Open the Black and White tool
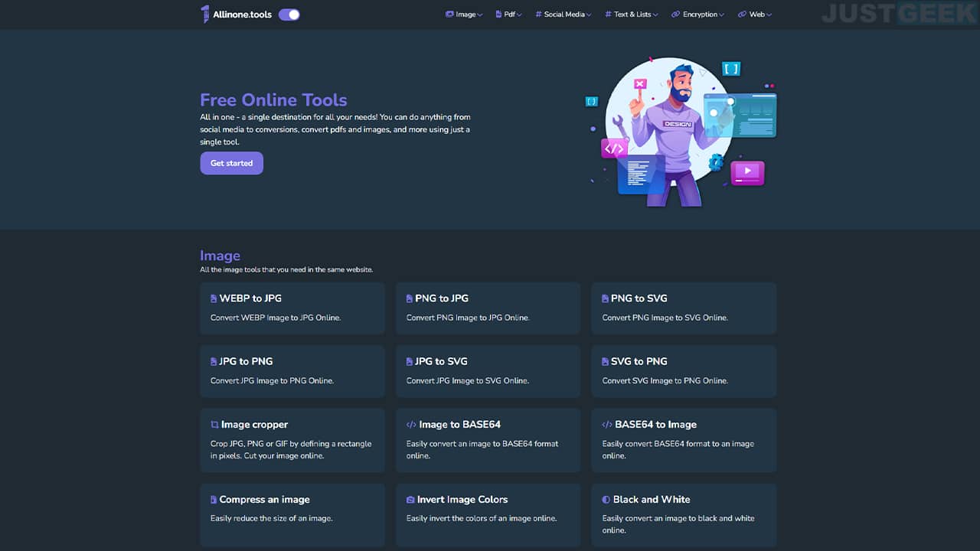The height and width of the screenshot is (551, 980). click(684, 515)
